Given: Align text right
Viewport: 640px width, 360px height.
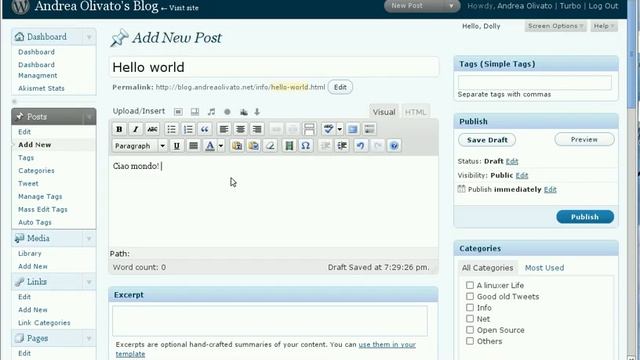Looking at the screenshot, I should coord(257,129).
